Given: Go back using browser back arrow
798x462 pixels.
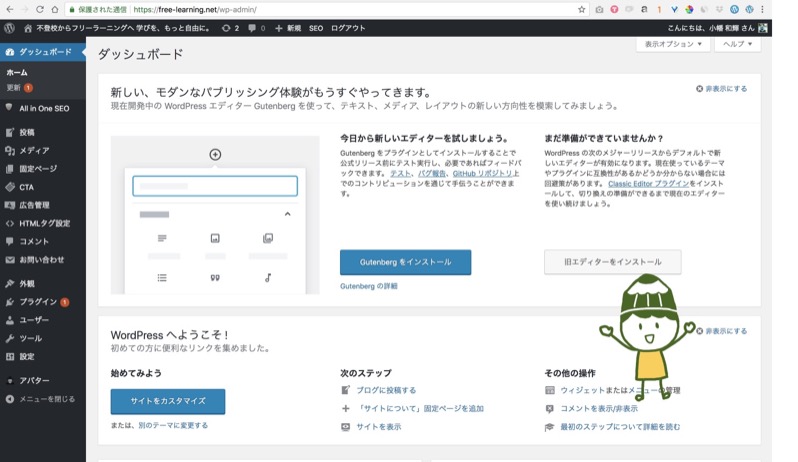Looking at the screenshot, I should (x=10, y=10).
